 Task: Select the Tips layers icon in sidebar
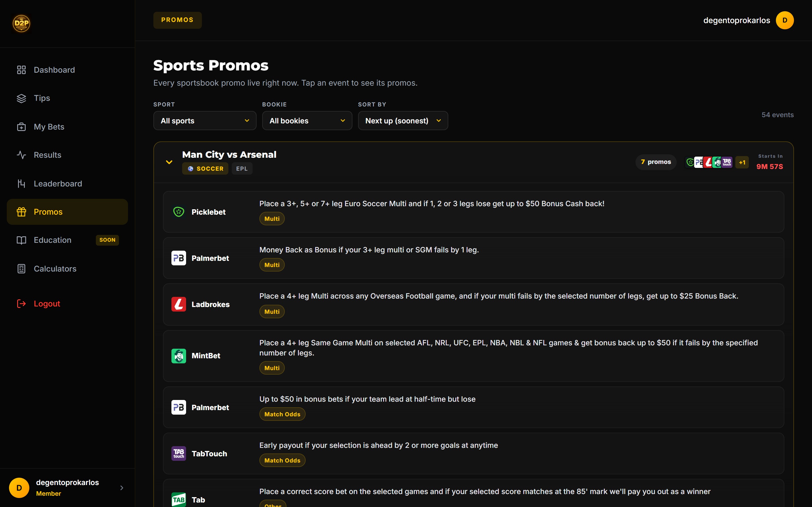click(21, 98)
